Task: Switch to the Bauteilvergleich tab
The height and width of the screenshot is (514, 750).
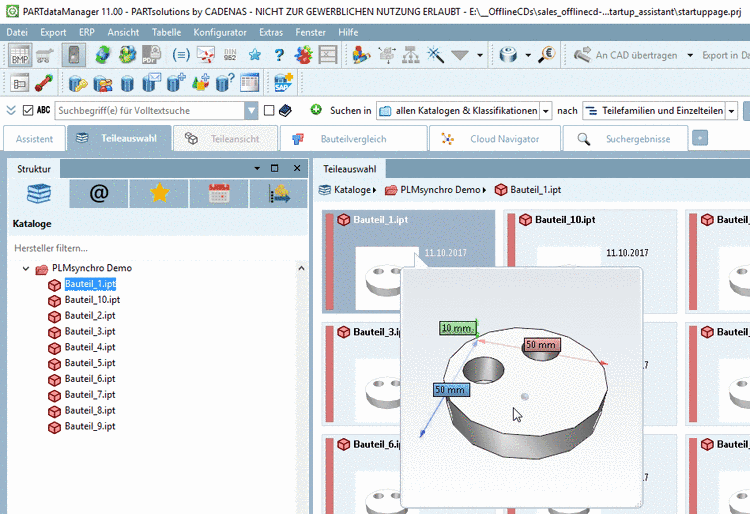Action: point(353,139)
